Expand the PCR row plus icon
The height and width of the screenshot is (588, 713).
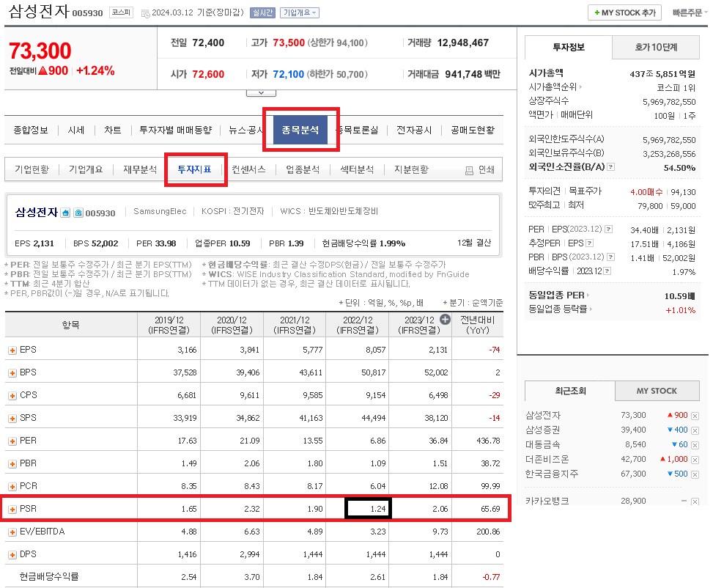(x=12, y=487)
